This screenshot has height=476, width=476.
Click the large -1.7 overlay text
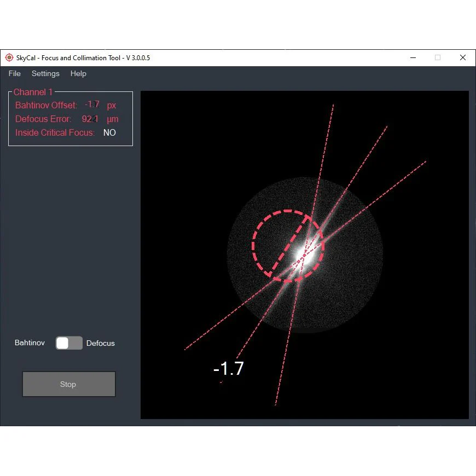(x=228, y=369)
